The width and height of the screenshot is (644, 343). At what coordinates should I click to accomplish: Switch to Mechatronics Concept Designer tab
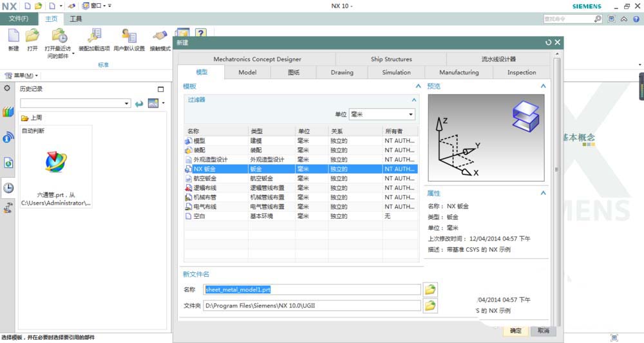[257, 59]
